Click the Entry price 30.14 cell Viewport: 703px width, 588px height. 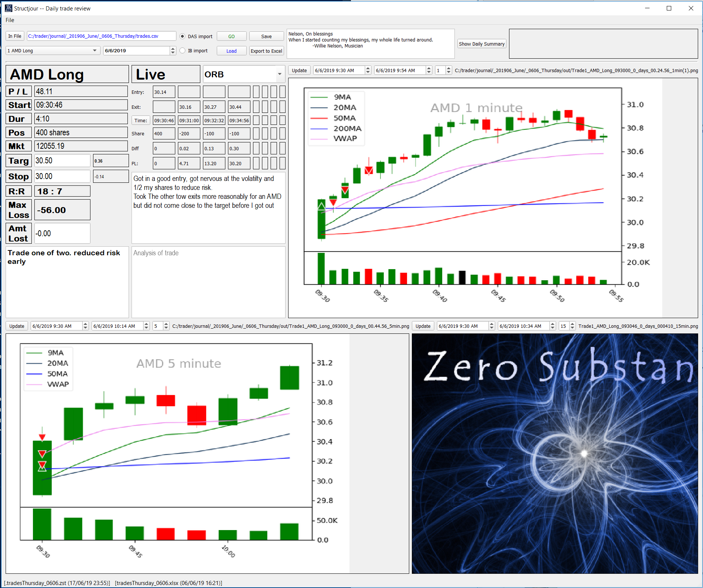click(x=164, y=92)
